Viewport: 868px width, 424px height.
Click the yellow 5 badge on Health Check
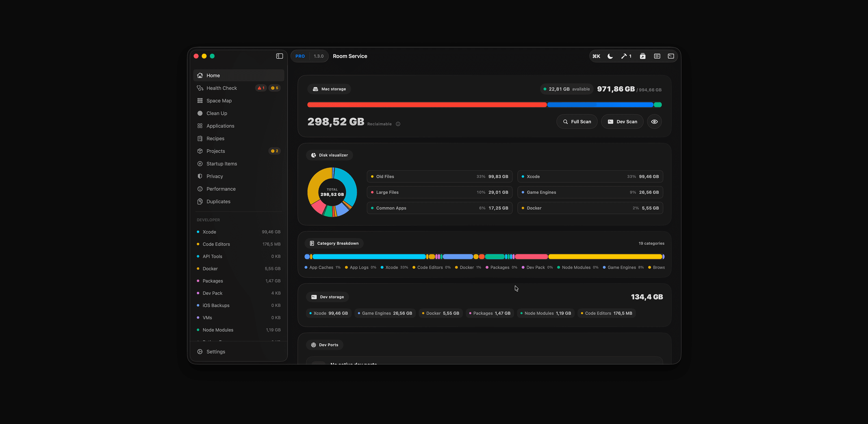pyautogui.click(x=275, y=88)
